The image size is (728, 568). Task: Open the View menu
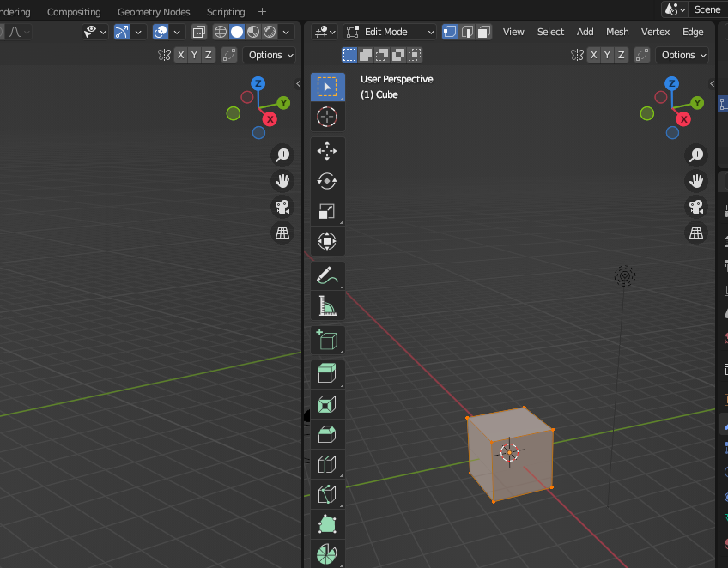coord(513,32)
